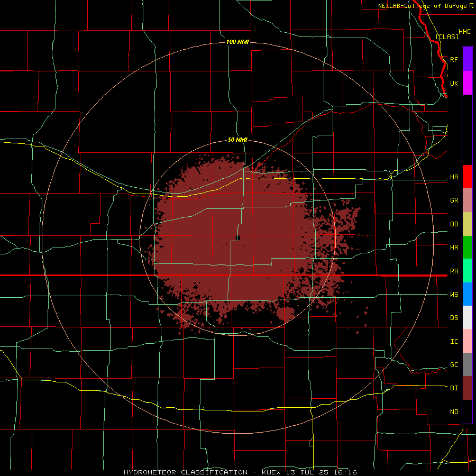The width and height of the screenshot is (476, 476).
Task: Click the GC gray legend swatch
Action: (x=467, y=364)
